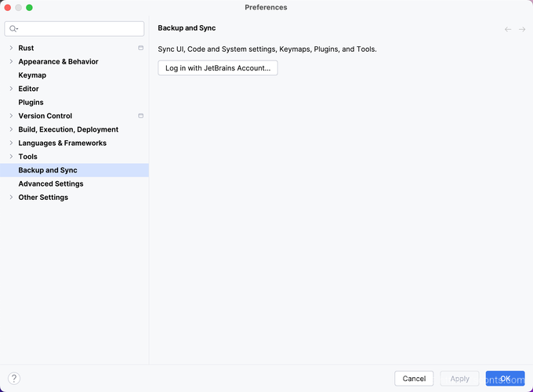The height and width of the screenshot is (392, 533).
Task: Expand the Version Control chevron
Action: 11,115
